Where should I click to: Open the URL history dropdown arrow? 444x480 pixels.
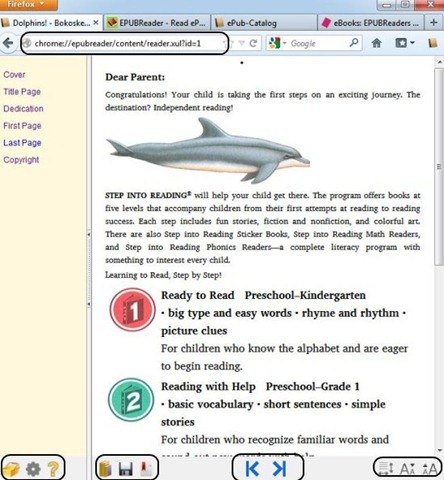(x=241, y=43)
